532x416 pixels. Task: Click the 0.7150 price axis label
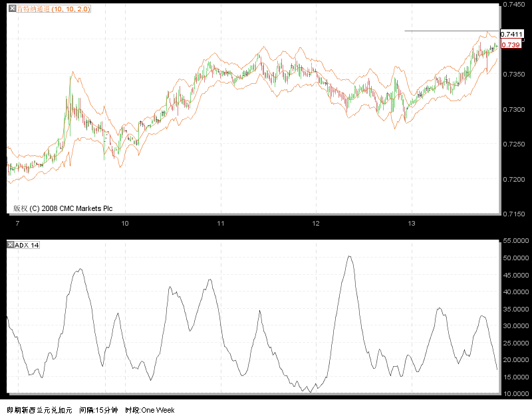click(x=513, y=214)
